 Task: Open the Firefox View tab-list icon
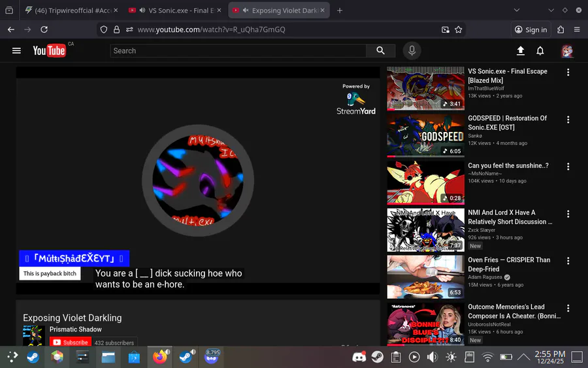click(x=9, y=10)
